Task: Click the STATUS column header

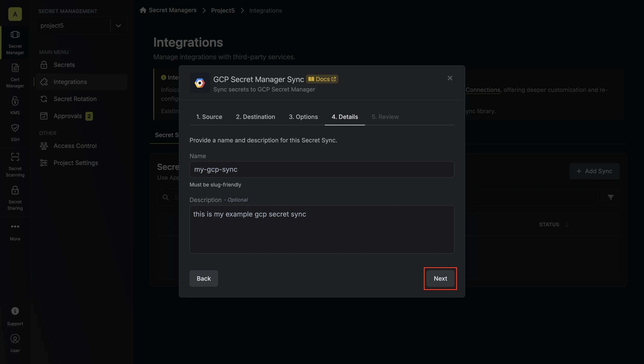Action: coord(549,225)
